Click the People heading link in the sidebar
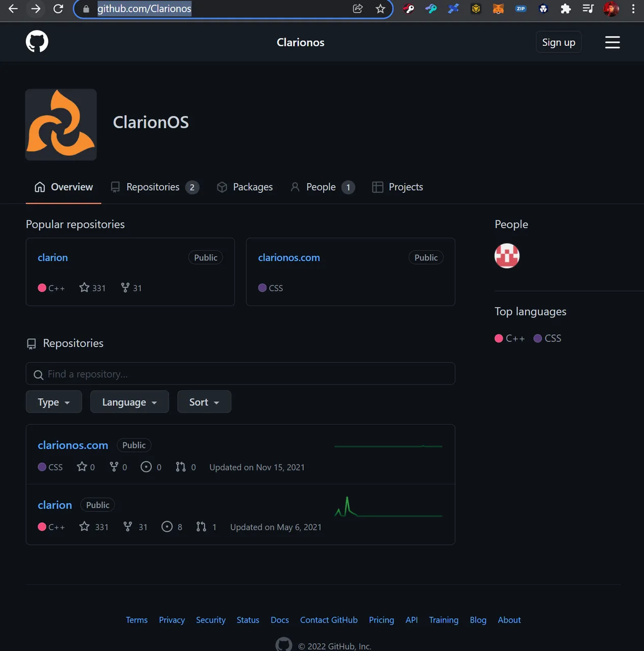This screenshot has height=651, width=644. point(511,224)
